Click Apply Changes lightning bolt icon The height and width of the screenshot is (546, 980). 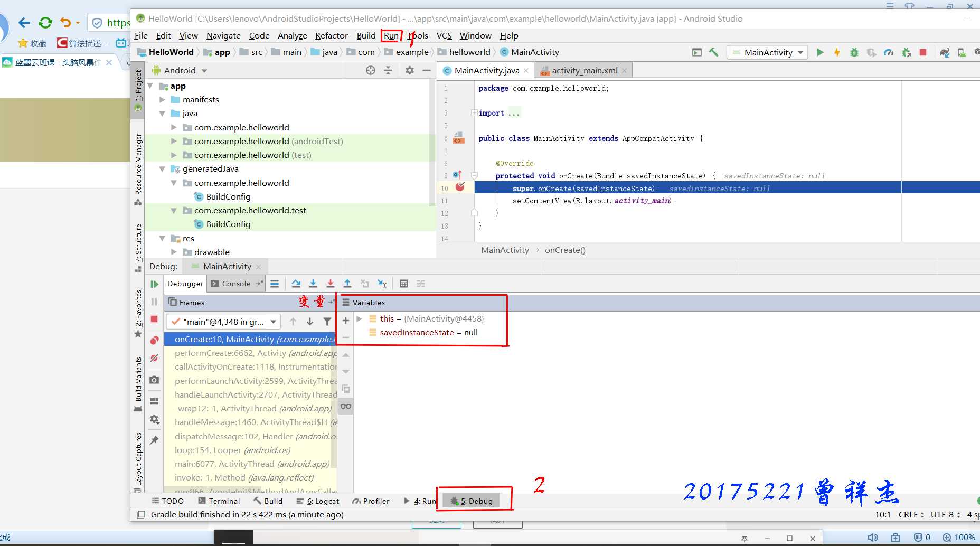click(x=837, y=52)
